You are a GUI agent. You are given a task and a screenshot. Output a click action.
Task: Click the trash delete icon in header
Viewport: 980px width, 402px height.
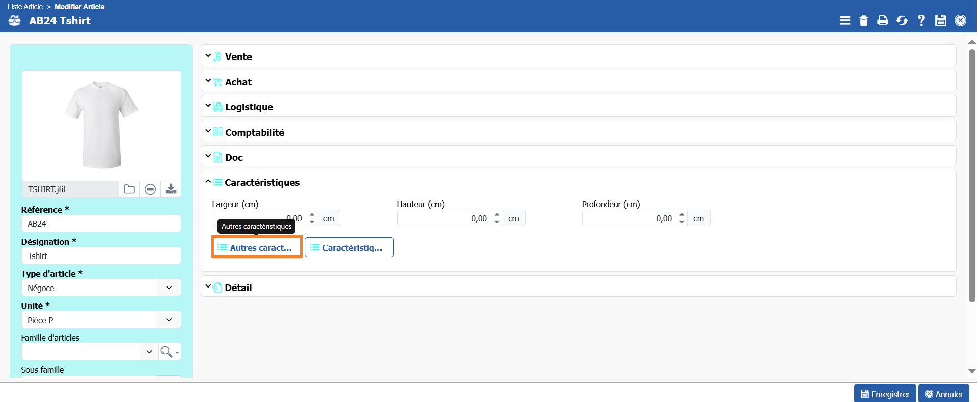click(x=863, y=20)
